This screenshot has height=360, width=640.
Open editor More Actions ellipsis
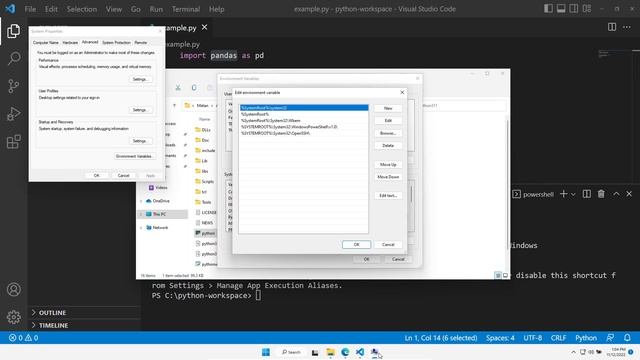(627, 27)
